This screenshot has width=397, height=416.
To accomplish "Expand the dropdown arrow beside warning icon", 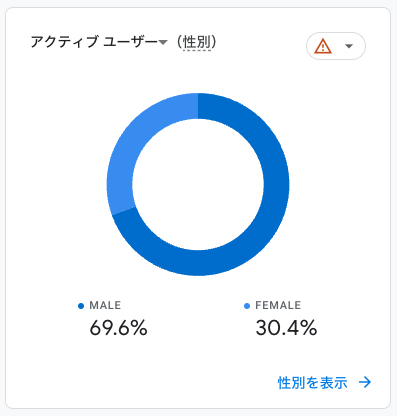I will (x=349, y=46).
